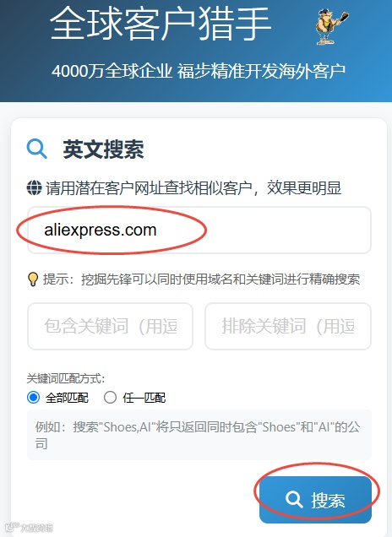
Task: Click the globe icon before 请用潜在客户网址
Action: (35, 187)
